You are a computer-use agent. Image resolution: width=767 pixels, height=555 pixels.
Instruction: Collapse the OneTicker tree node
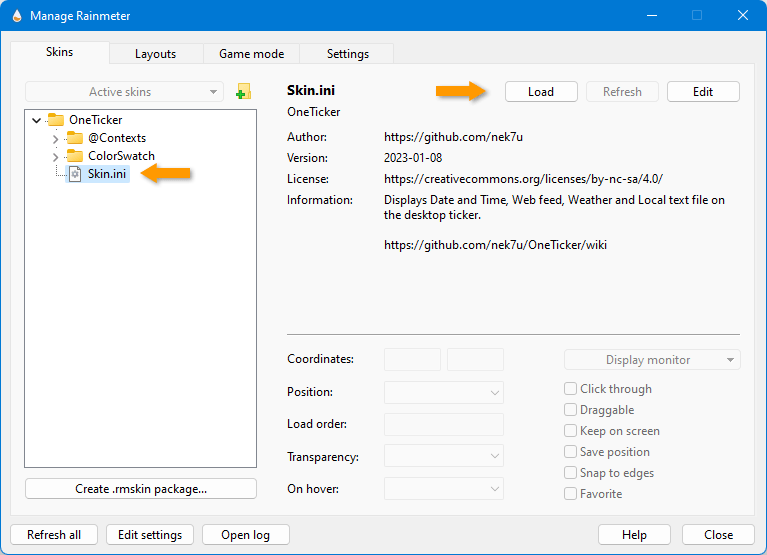click(36, 120)
